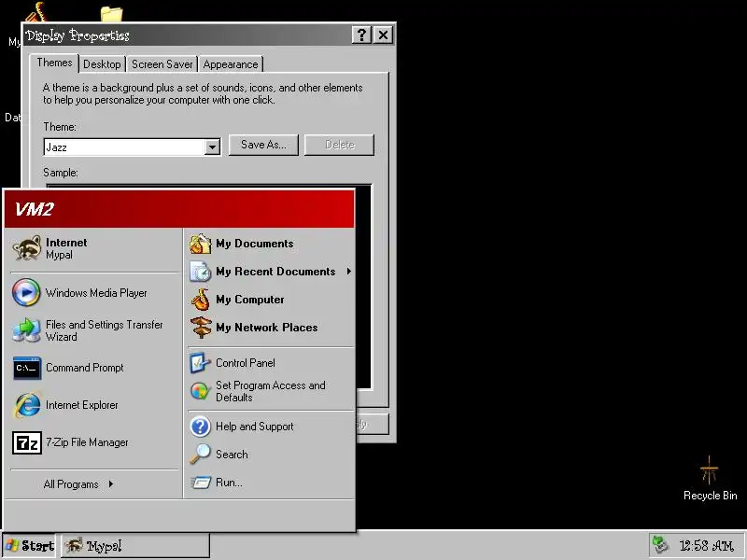
Task: Switch to Themes tab
Action: (x=54, y=63)
